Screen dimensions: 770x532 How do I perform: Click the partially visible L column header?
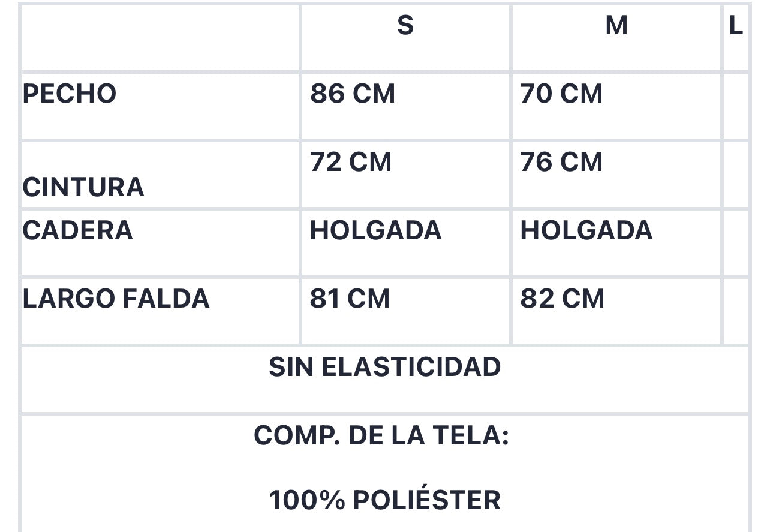(736, 26)
